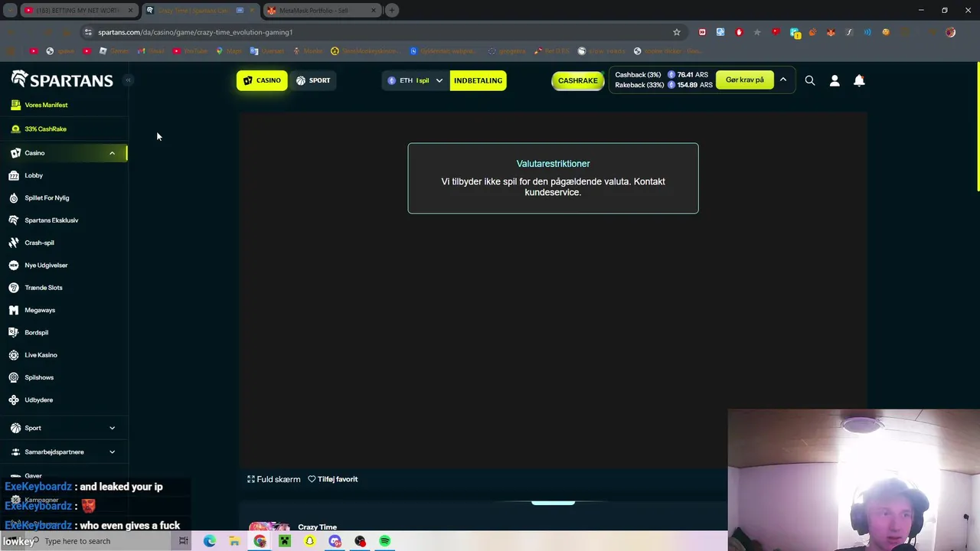
Task: Open Snapchat from the taskbar
Action: click(310, 541)
